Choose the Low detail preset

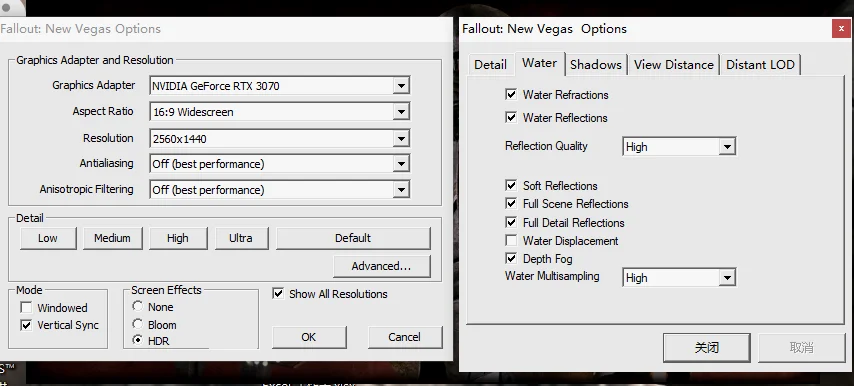48,238
